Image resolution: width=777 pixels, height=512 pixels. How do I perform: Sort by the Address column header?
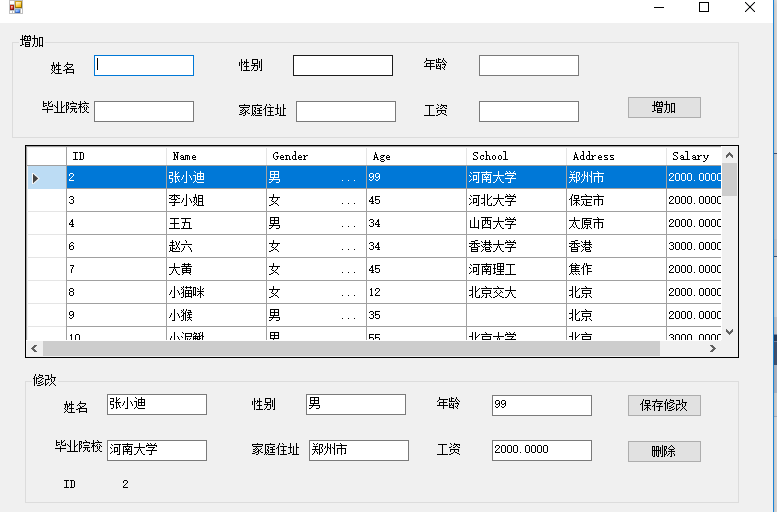617,156
